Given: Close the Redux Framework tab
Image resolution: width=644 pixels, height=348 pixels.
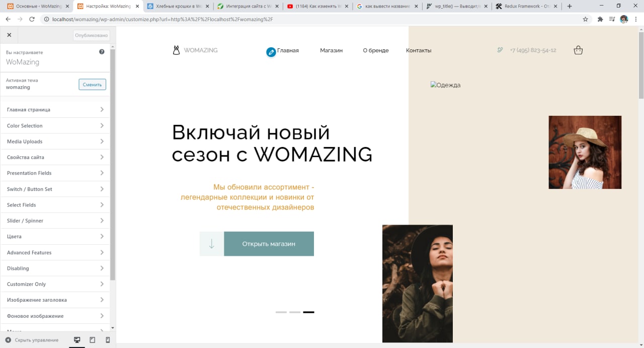Looking at the screenshot, I should tap(556, 7).
